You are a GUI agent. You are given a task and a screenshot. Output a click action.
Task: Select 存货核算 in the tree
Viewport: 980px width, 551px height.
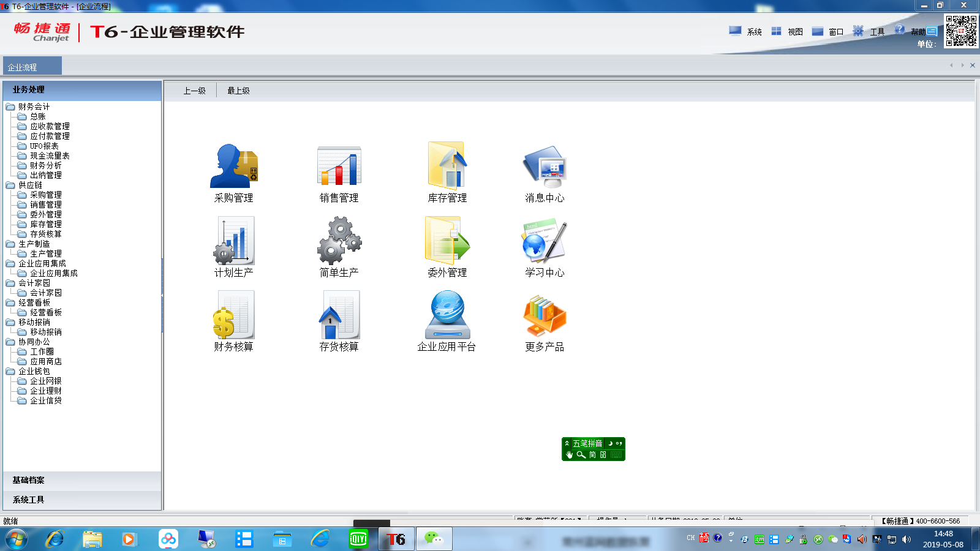tap(46, 234)
